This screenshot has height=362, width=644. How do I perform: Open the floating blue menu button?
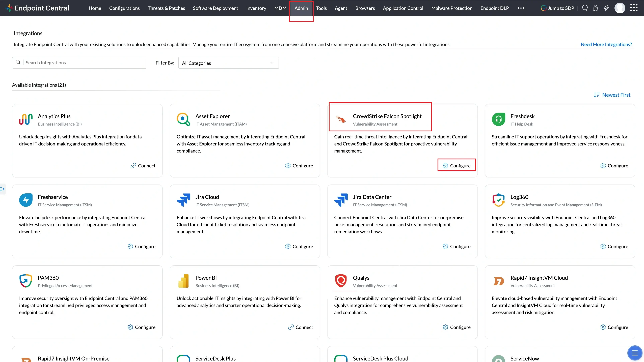tap(635, 353)
